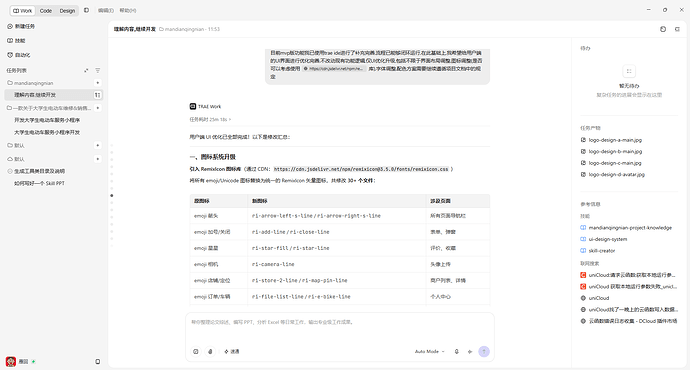Add a task in 一款关于大学生电动车 folder

(x=98, y=108)
